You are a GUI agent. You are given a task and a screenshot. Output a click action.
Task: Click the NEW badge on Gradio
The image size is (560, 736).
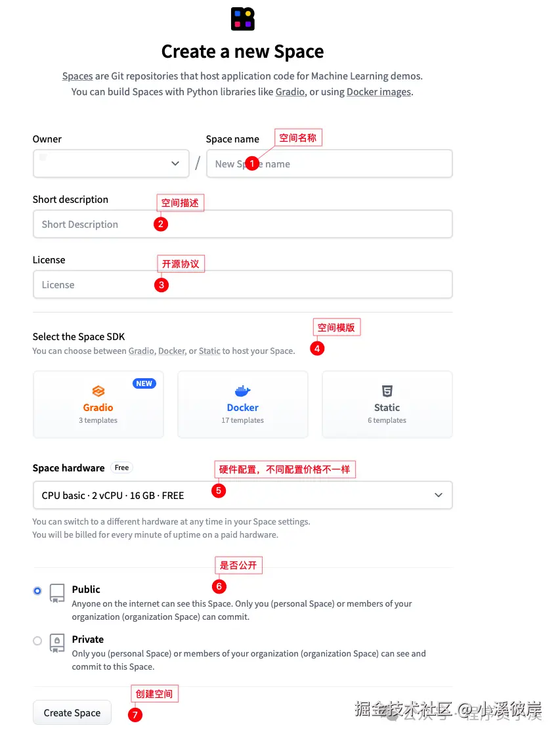pos(144,383)
